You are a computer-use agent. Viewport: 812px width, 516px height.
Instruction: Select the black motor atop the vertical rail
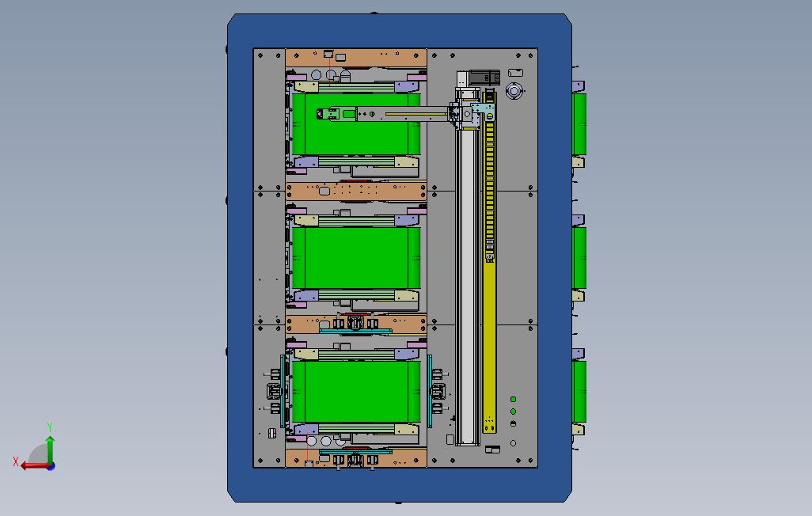(484, 78)
